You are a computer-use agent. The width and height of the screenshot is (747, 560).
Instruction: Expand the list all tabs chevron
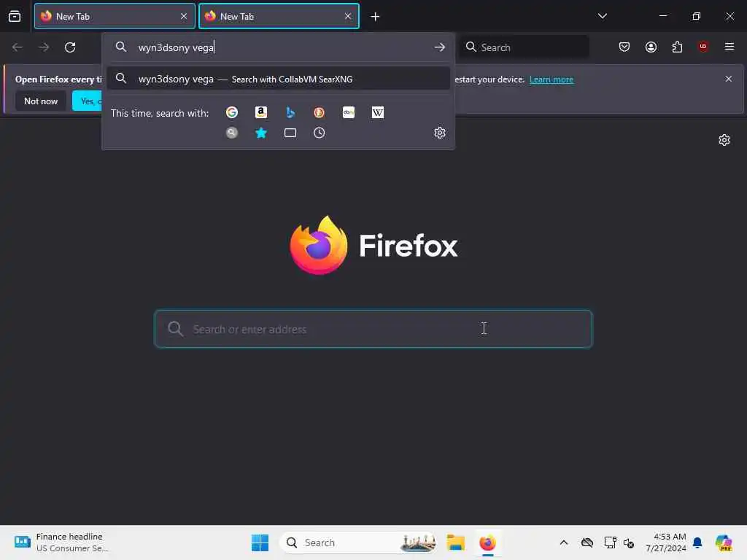click(x=602, y=16)
